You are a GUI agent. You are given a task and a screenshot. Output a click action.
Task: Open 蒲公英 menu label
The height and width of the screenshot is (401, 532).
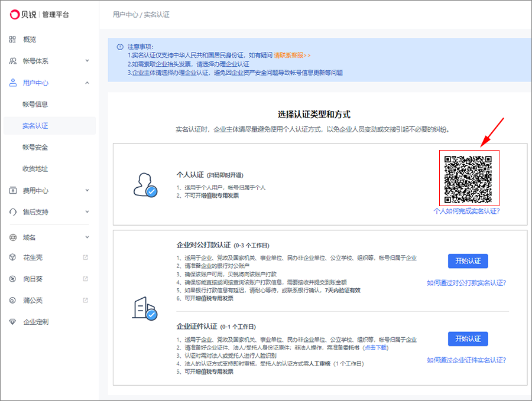click(x=33, y=301)
